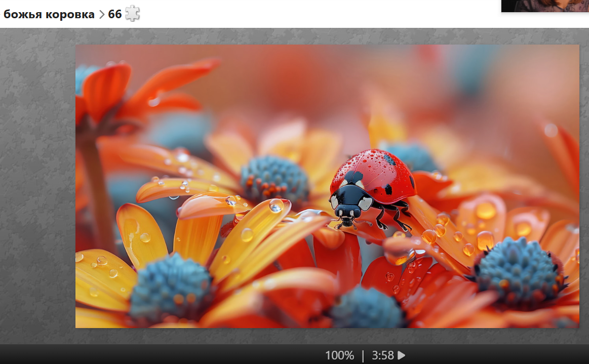Click the 100% completion indicator
The image size is (589, 364).
point(339,355)
